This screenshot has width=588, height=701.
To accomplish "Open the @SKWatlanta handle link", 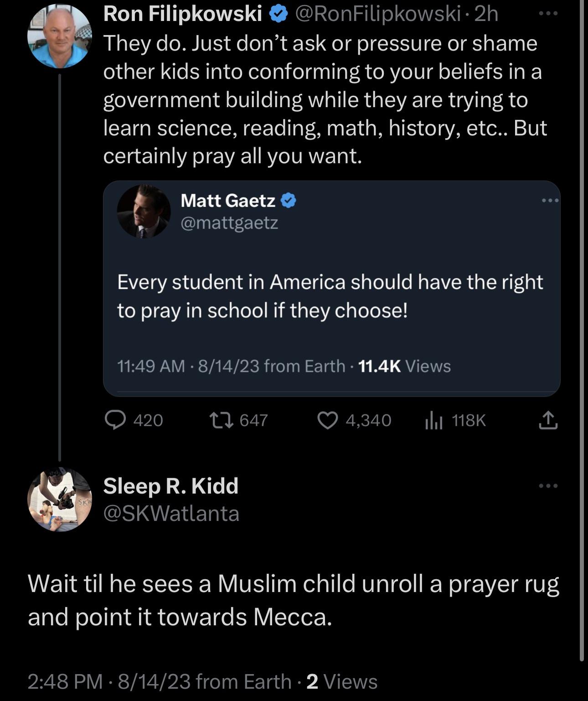I will pyautogui.click(x=171, y=514).
